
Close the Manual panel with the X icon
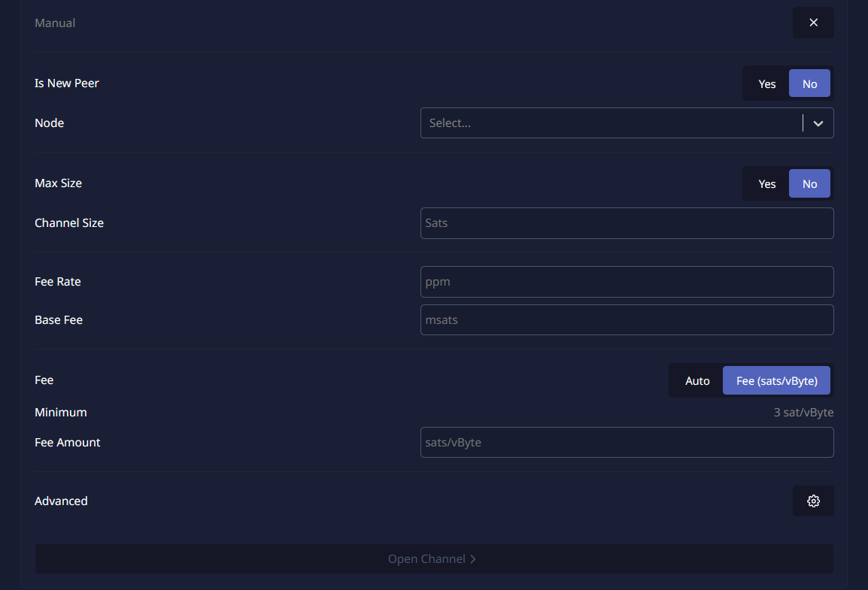pyautogui.click(x=813, y=23)
